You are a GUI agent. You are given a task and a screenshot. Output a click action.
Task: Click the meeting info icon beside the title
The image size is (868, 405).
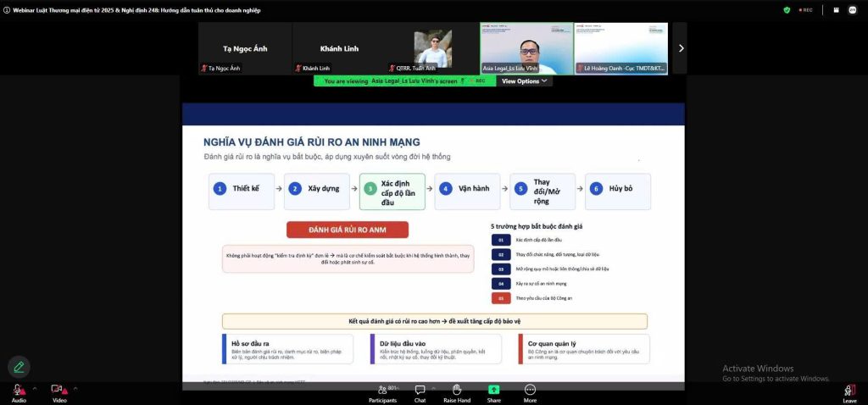click(x=6, y=10)
